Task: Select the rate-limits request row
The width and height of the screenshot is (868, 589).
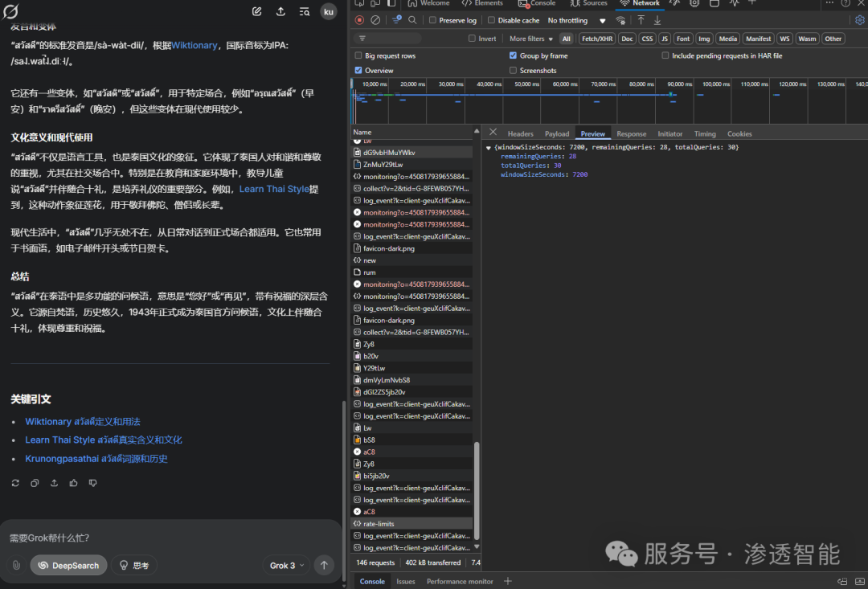Action: 411,524
